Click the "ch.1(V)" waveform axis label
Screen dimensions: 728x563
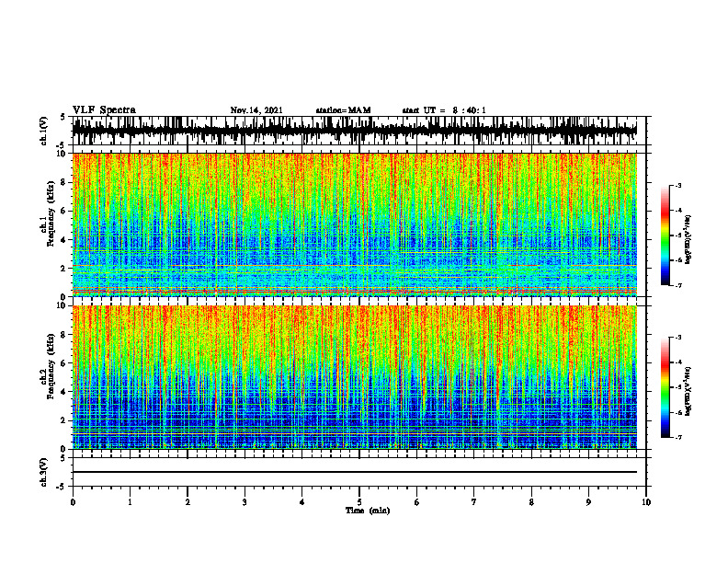pyautogui.click(x=44, y=131)
